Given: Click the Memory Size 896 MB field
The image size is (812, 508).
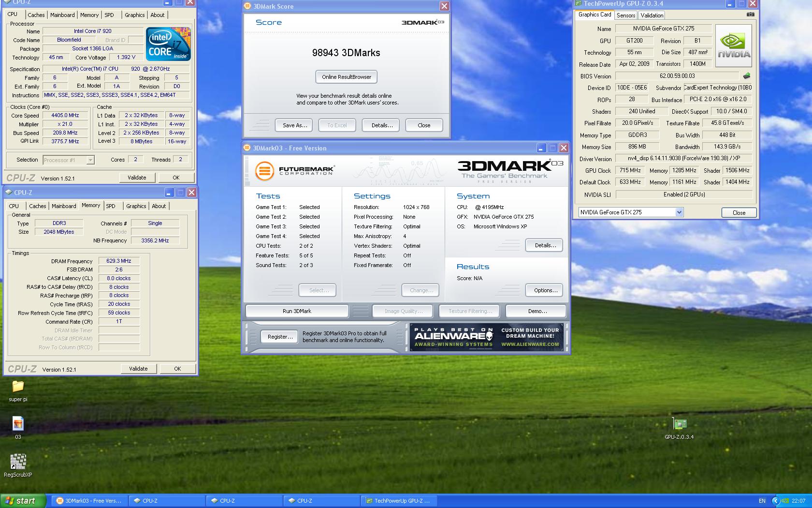Looking at the screenshot, I should click(x=637, y=147).
